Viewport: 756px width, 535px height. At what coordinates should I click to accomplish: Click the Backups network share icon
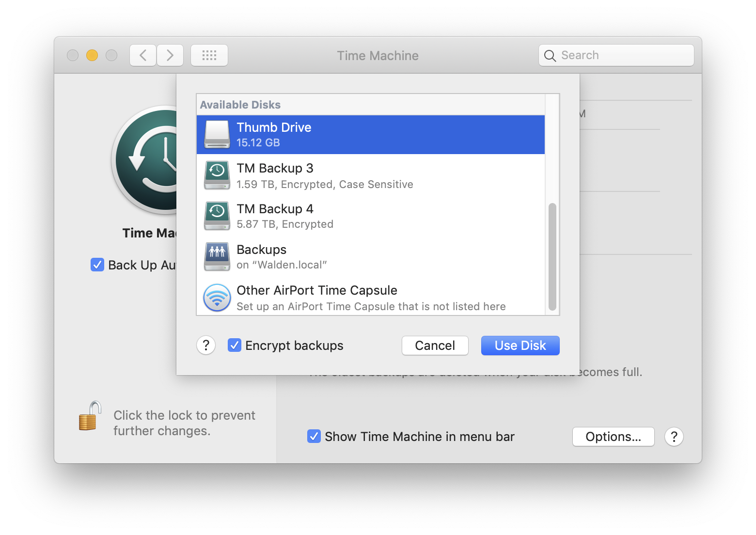coord(217,257)
